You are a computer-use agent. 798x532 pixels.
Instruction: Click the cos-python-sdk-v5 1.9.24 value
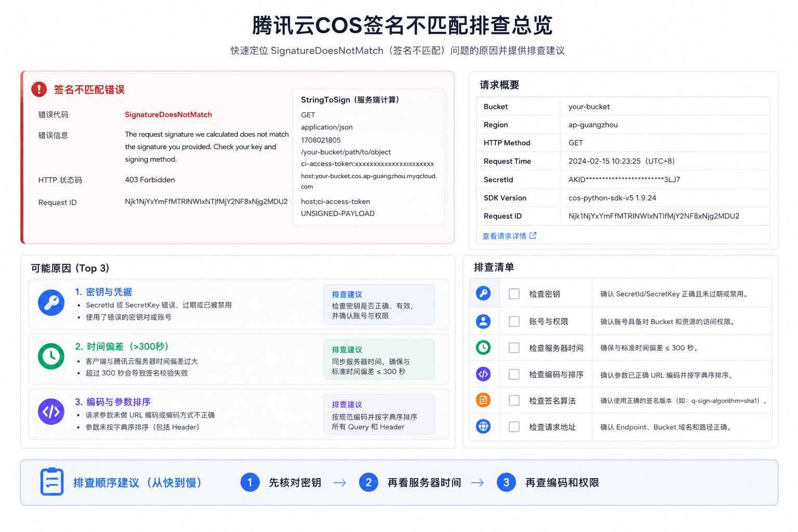(x=612, y=198)
